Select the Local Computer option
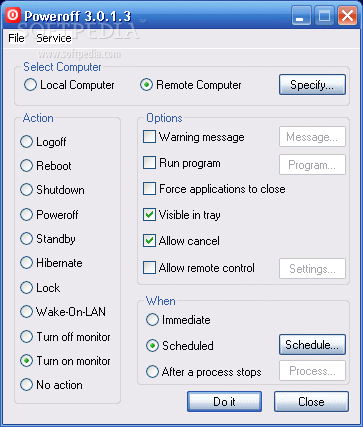363x427 pixels. [69, 85]
